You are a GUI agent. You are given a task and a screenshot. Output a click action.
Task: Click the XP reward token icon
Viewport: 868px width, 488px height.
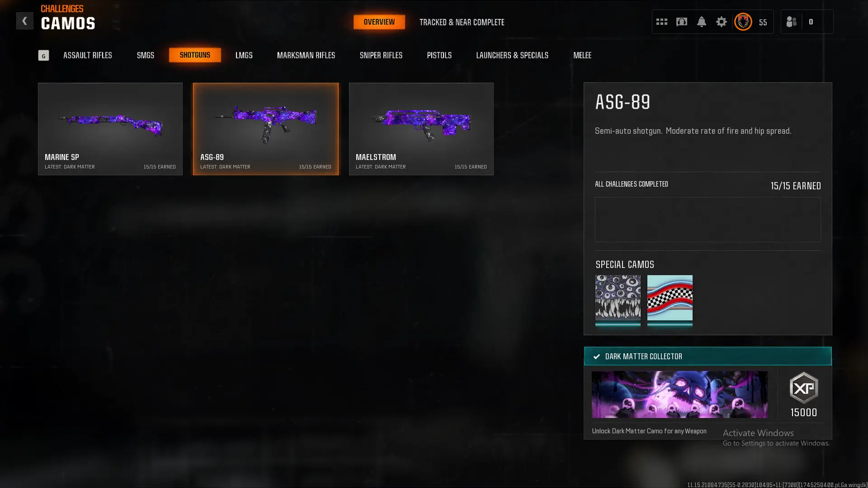click(803, 388)
